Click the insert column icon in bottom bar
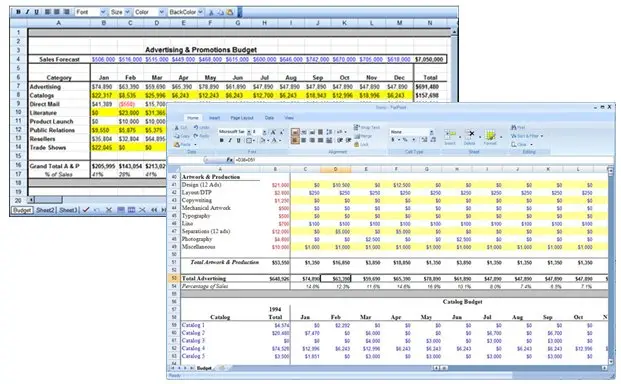 (131, 210)
